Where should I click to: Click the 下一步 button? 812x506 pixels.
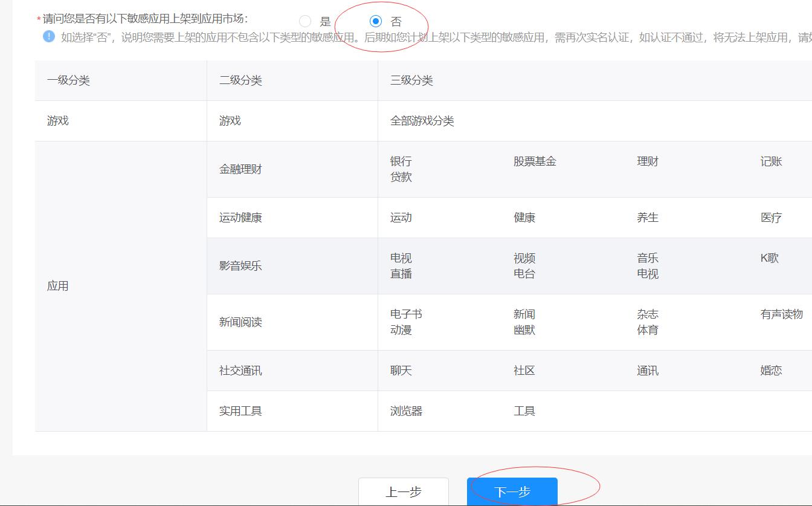[x=512, y=491]
